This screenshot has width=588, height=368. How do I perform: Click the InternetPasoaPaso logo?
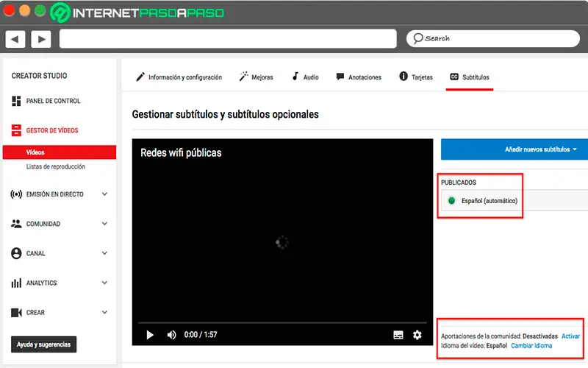(137, 13)
